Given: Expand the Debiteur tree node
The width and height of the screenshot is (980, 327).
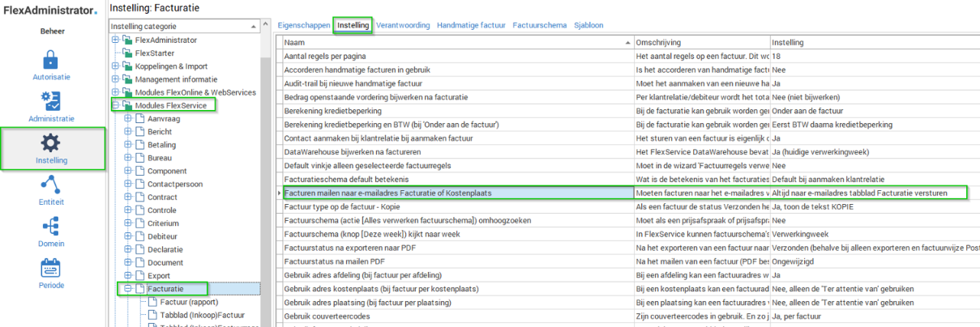Looking at the screenshot, I should 127,236.
